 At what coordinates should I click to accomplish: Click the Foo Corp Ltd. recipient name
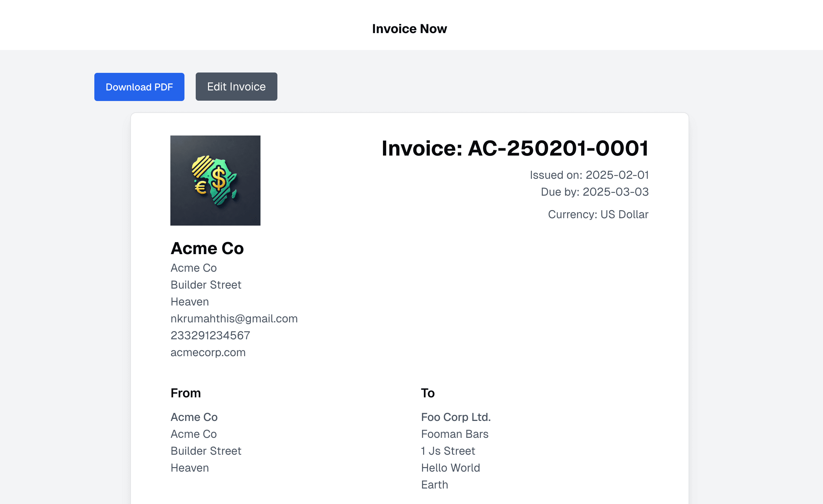point(456,417)
